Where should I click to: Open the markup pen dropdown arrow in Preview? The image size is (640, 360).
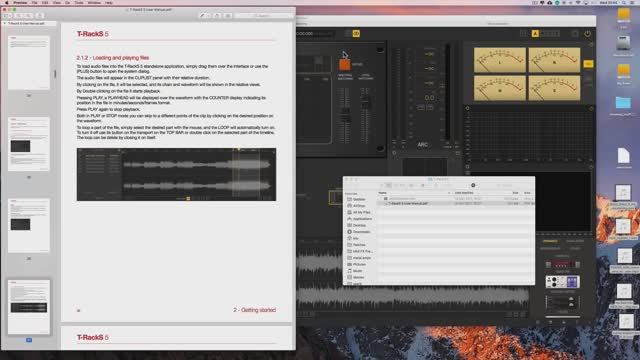coord(209,16)
